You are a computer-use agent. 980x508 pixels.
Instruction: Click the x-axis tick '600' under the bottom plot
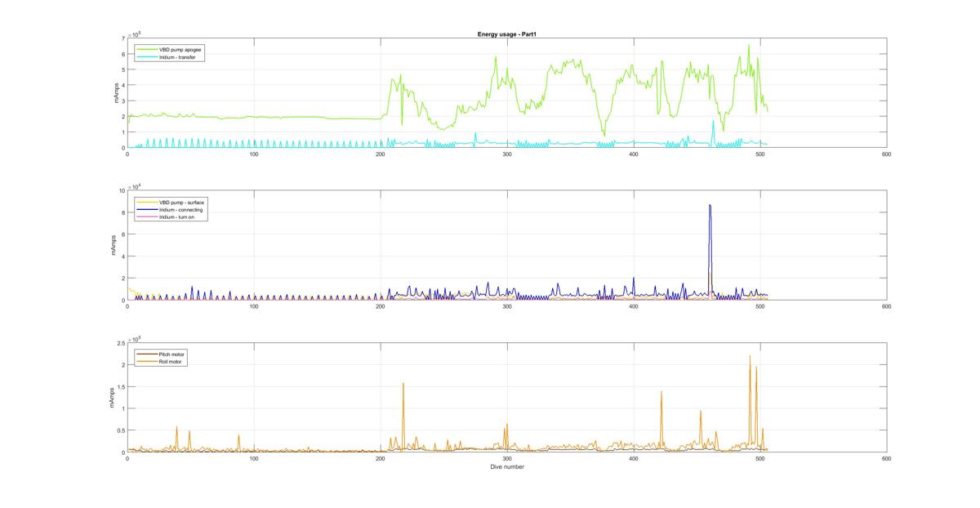[886, 459]
